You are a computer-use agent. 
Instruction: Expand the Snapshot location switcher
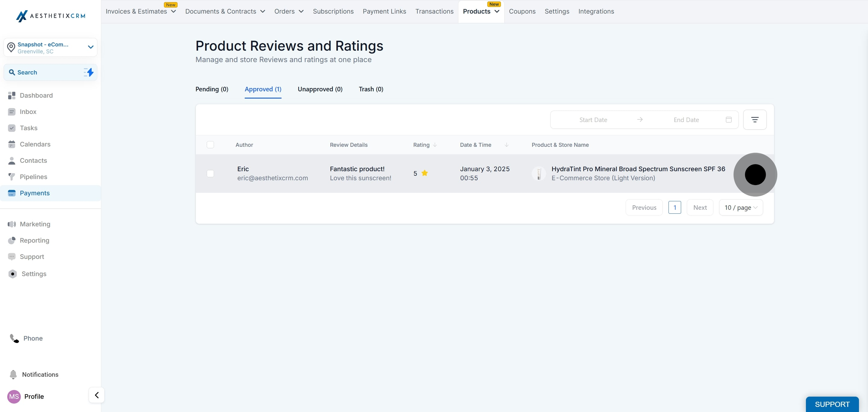pos(90,47)
